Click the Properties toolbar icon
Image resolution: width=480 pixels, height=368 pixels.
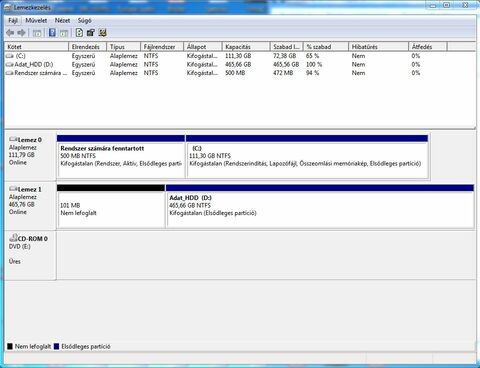91,33
